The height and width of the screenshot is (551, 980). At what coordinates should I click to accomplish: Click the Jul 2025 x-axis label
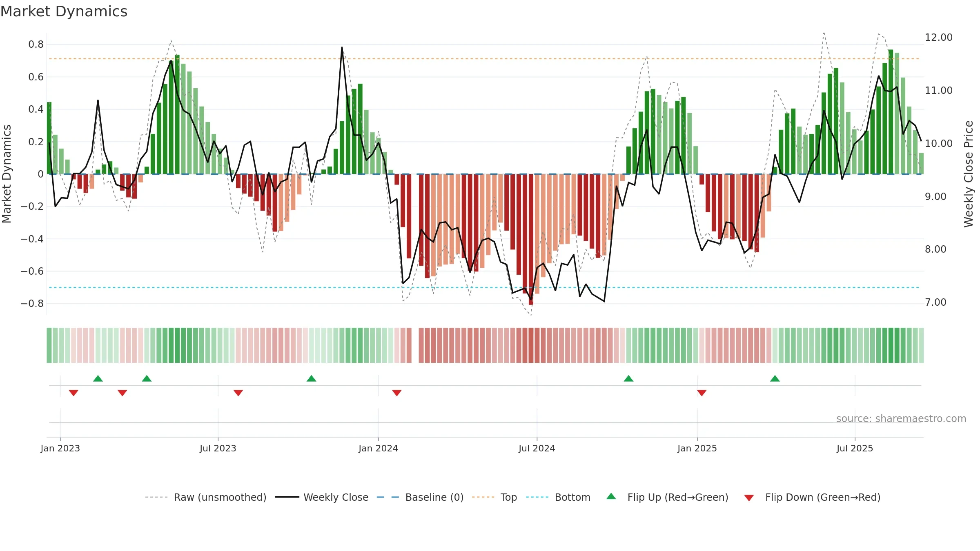pos(855,448)
